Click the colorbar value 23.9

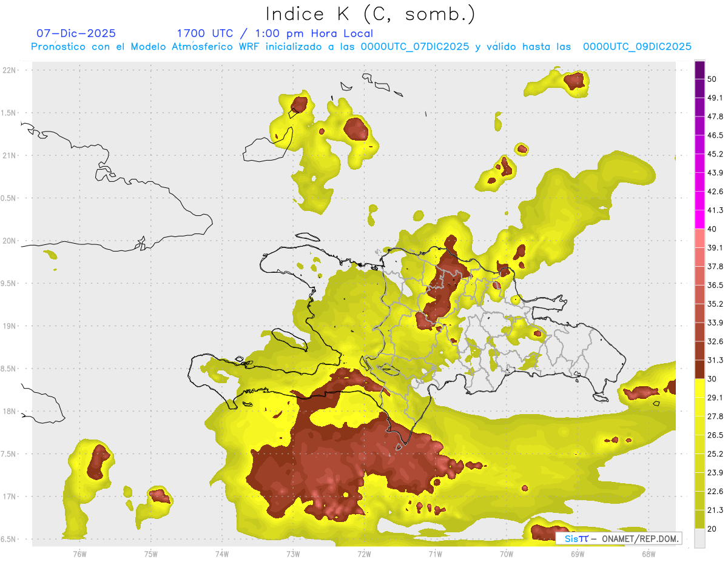pos(715,473)
